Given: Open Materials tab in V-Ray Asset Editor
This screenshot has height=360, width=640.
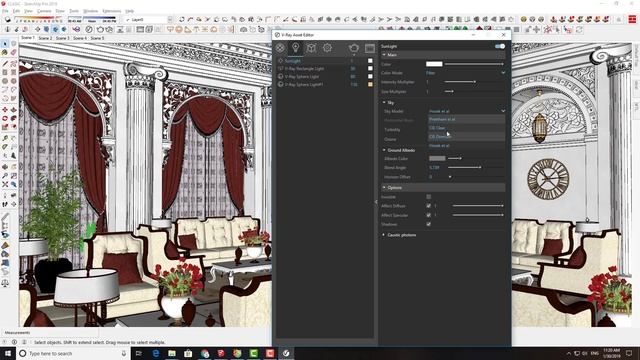Looking at the screenshot, I should point(280,48).
